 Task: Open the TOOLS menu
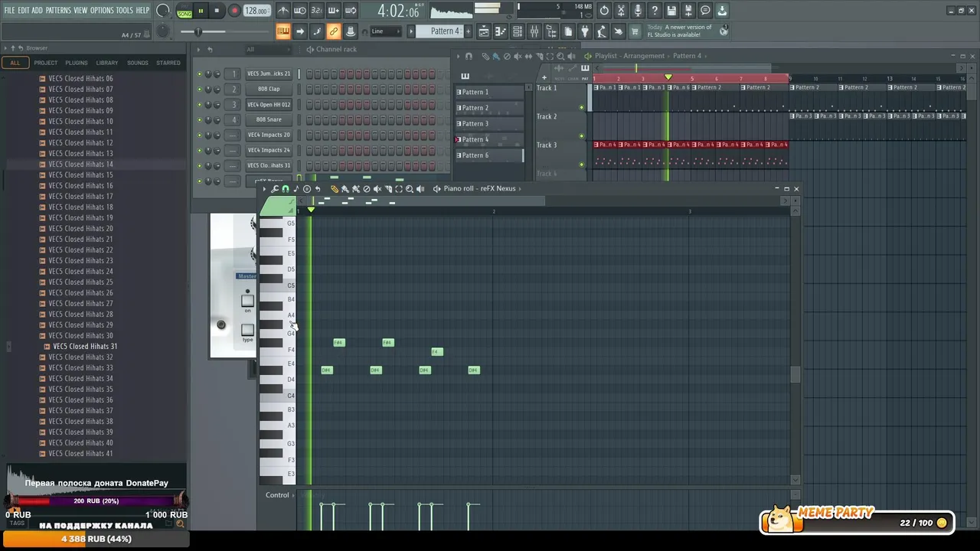(x=124, y=11)
